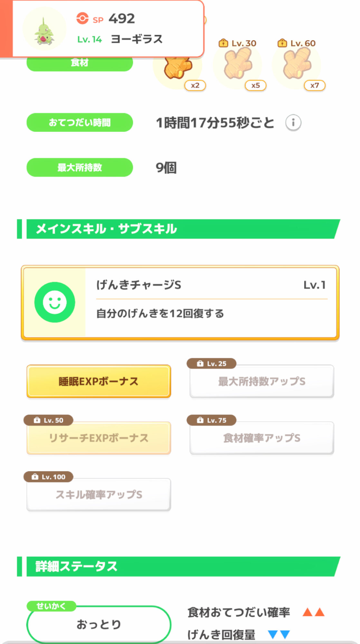Tap the red up arrows for 食材おてつだい確率

point(313,612)
